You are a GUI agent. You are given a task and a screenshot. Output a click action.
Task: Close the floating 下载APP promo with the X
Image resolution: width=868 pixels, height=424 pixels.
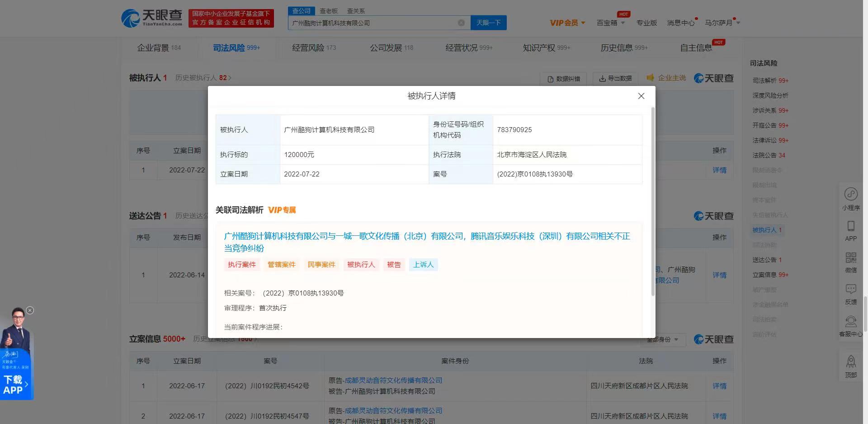point(30,310)
